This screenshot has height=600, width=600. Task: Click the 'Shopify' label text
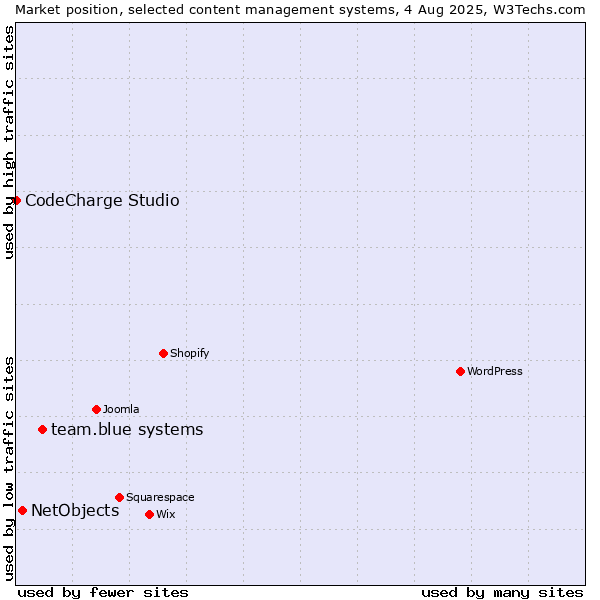[x=189, y=353]
